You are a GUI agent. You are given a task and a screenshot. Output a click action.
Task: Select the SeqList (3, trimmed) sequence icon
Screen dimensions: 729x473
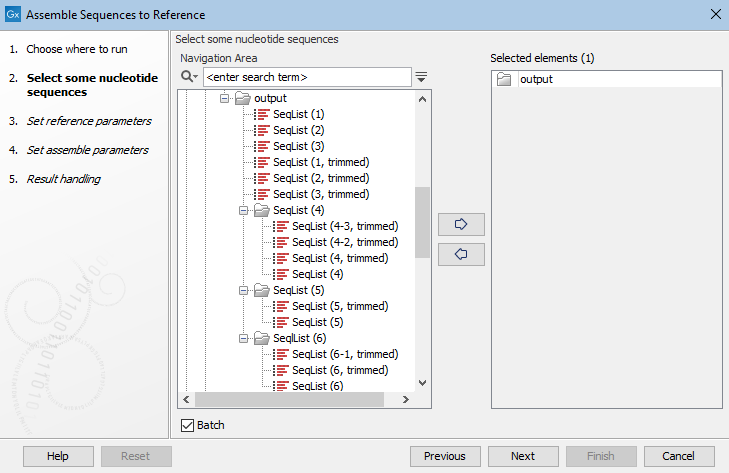[x=262, y=194]
